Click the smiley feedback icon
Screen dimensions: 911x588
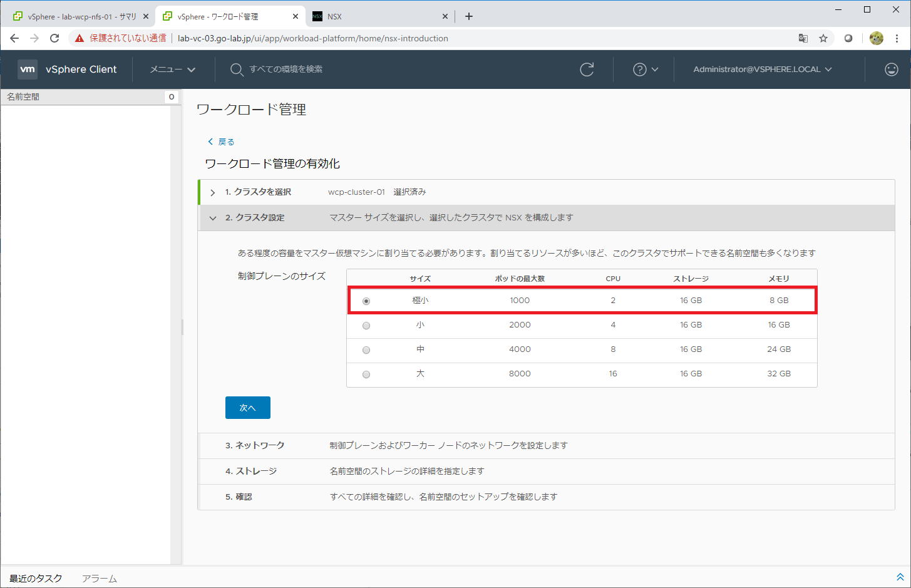tap(892, 70)
